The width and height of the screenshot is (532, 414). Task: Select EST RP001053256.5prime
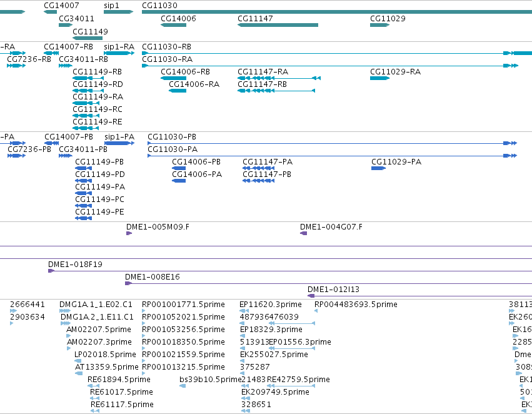tap(144, 336)
